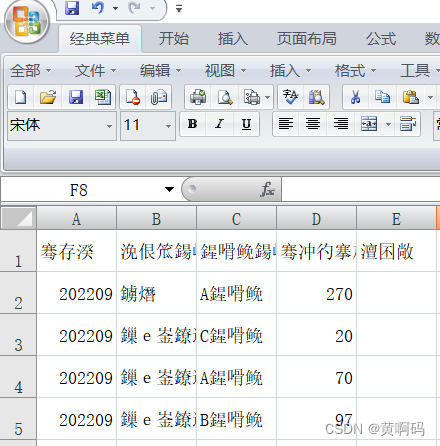Select cell D2 containing 270
Viewport: 440px width, 446px height.
coord(316,293)
